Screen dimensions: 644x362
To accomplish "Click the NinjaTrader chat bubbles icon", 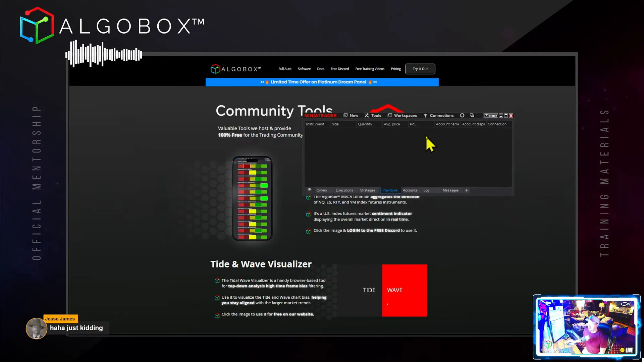I will point(472,115).
